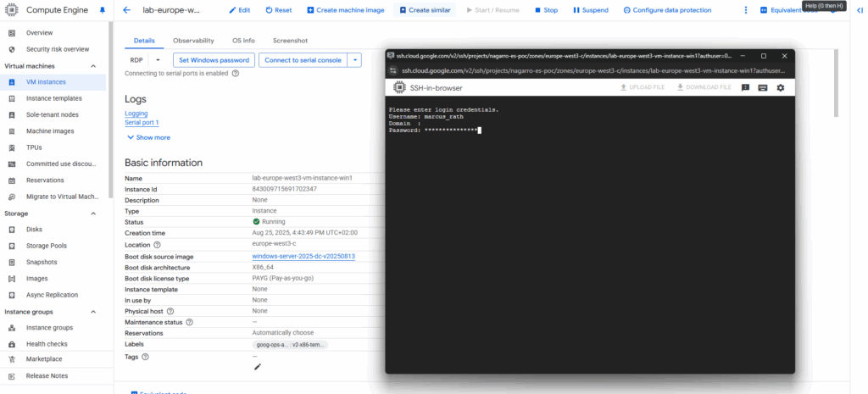Collapse the Instance groups section
This screenshot has height=394, width=868.
tap(93, 312)
